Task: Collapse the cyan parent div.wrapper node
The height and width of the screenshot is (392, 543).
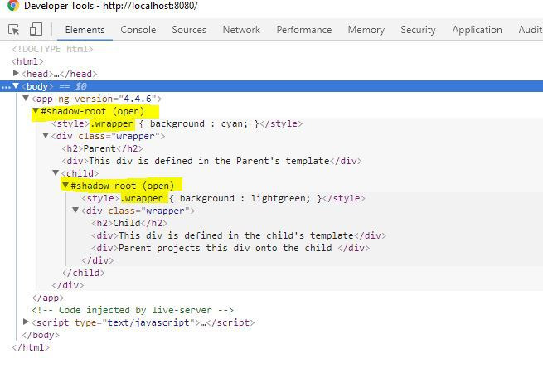Action: (46, 135)
